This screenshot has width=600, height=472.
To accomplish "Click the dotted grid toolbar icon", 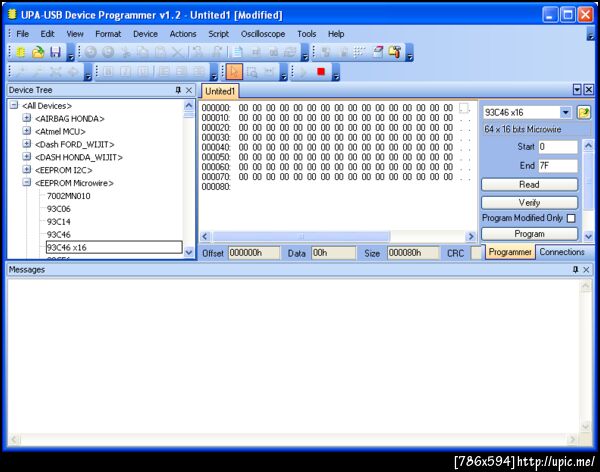I will pyautogui.click(x=359, y=52).
